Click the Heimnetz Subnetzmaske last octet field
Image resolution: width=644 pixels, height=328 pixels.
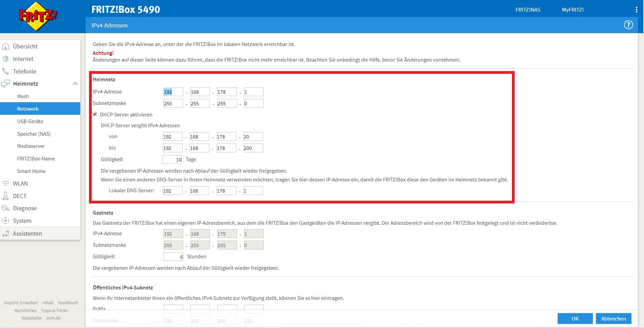click(254, 103)
